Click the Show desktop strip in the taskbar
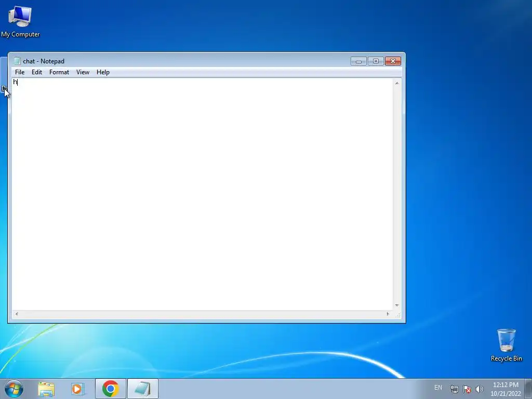532x399 pixels. pyautogui.click(x=528, y=389)
